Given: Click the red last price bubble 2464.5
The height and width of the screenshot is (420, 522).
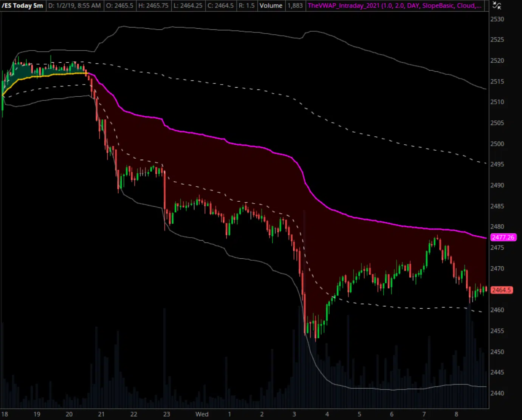Looking at the screenshot, I should pyautogui.click(x=502, y=290).
